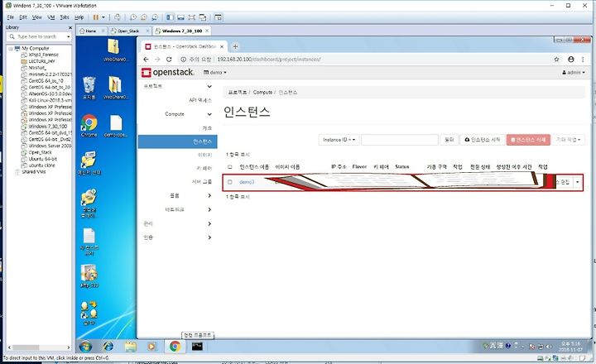
Task: Click Compute in the breadcrumb
Action: [x=262, y=93]
